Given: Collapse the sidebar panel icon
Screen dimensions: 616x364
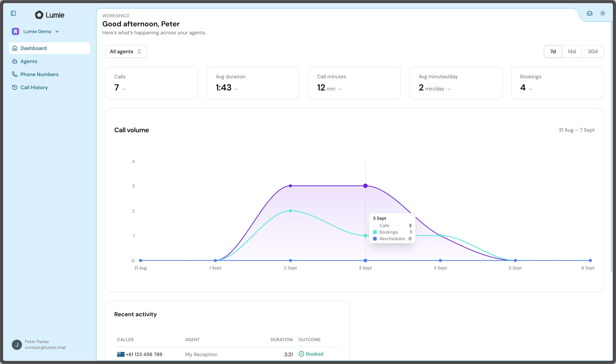Looking at the screenshot, I should (13, 13).
